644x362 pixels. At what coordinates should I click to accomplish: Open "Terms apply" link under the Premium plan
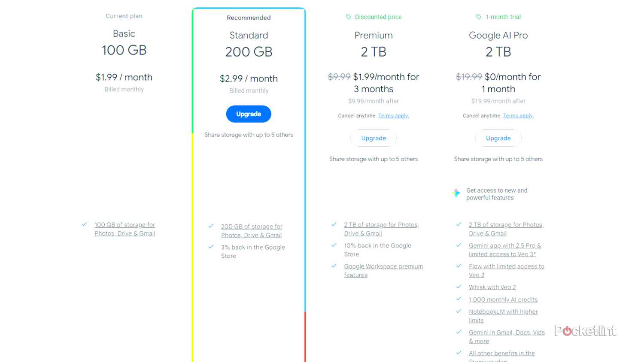393,115
